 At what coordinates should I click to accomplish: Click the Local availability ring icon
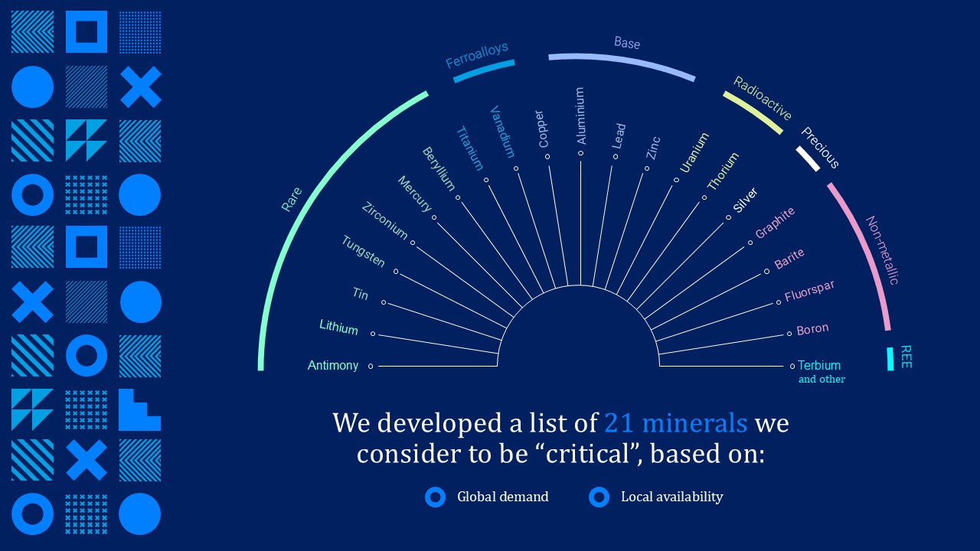(599, 497)
